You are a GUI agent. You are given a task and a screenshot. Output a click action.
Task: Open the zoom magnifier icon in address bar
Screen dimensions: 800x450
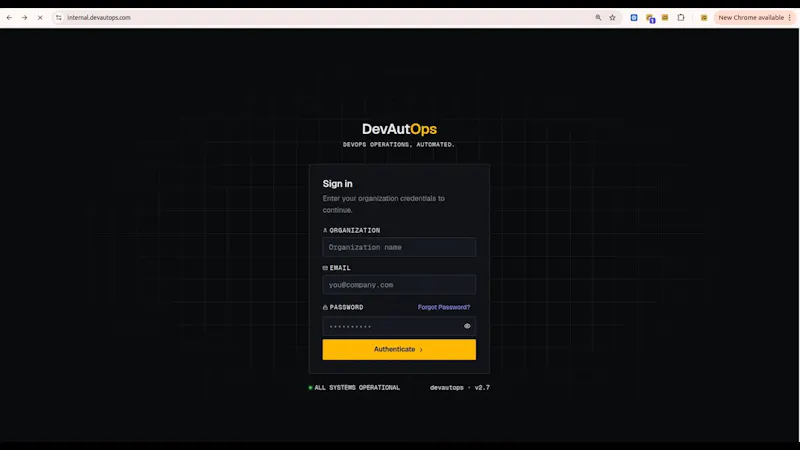coord(598,17)
